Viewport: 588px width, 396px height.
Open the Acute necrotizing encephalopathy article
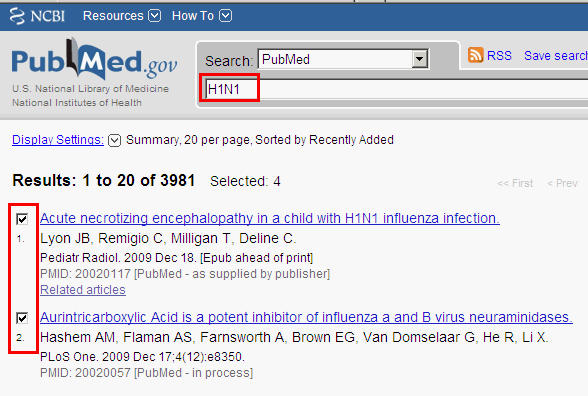click(x=270, y=218)
